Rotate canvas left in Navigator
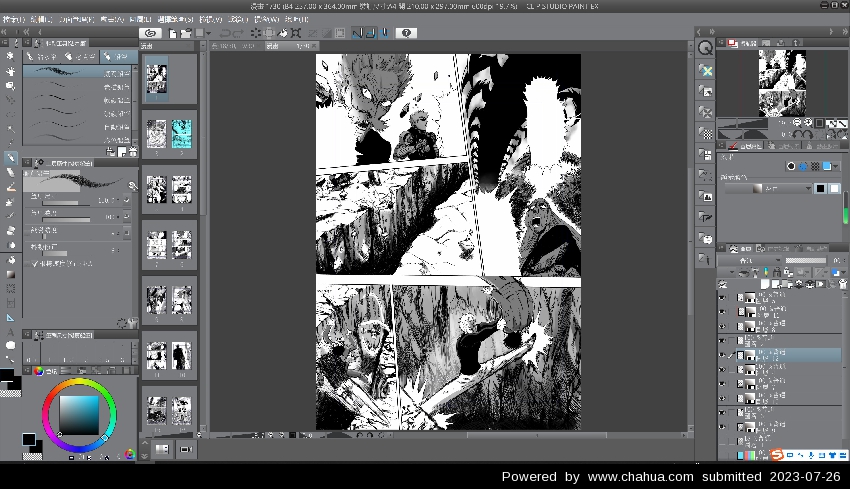The width and height of the screenshot is (850, 489). pos(796,133)
